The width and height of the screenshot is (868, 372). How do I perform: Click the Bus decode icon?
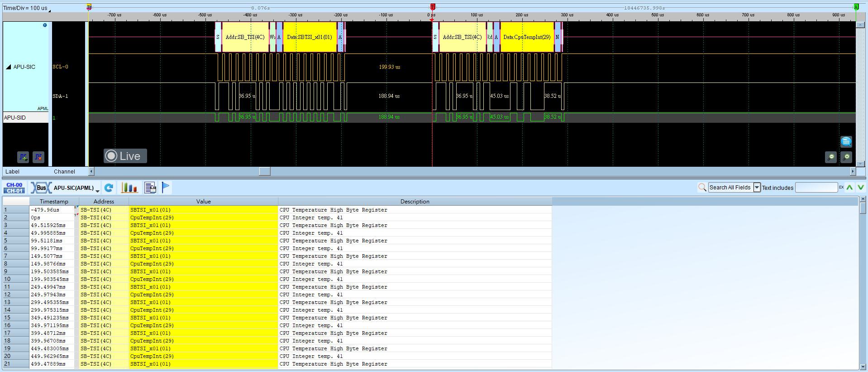coord(41,188)
